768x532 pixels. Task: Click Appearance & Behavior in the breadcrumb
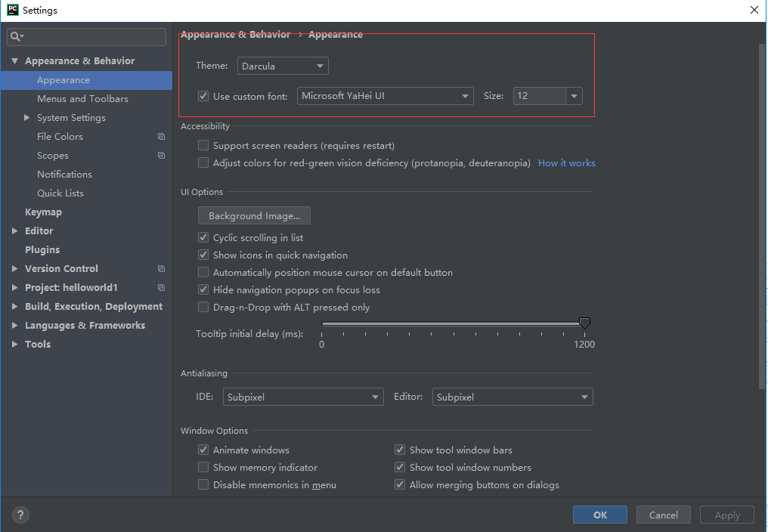[x=236, y=34]
